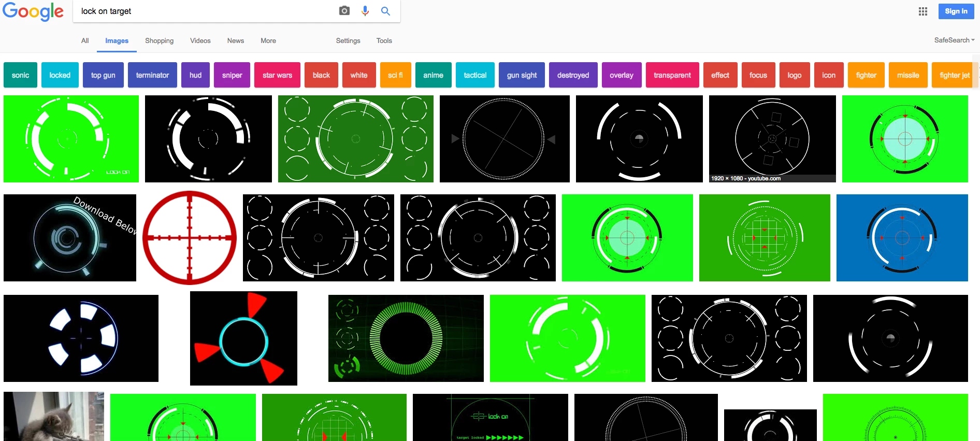This screenshot has width=980, height=441.
Task: Click the 'overlay' filter chip
Action: click(622, 75)
